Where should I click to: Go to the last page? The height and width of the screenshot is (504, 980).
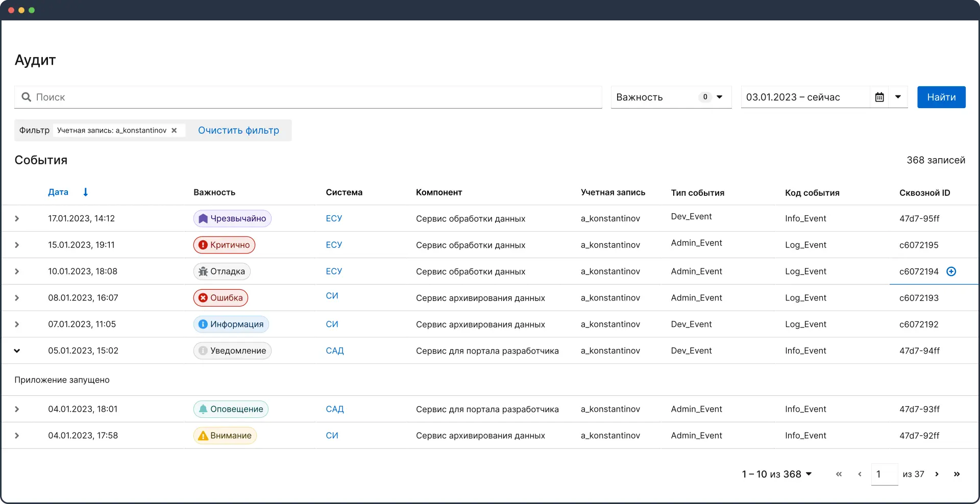[x=957, y=474]
